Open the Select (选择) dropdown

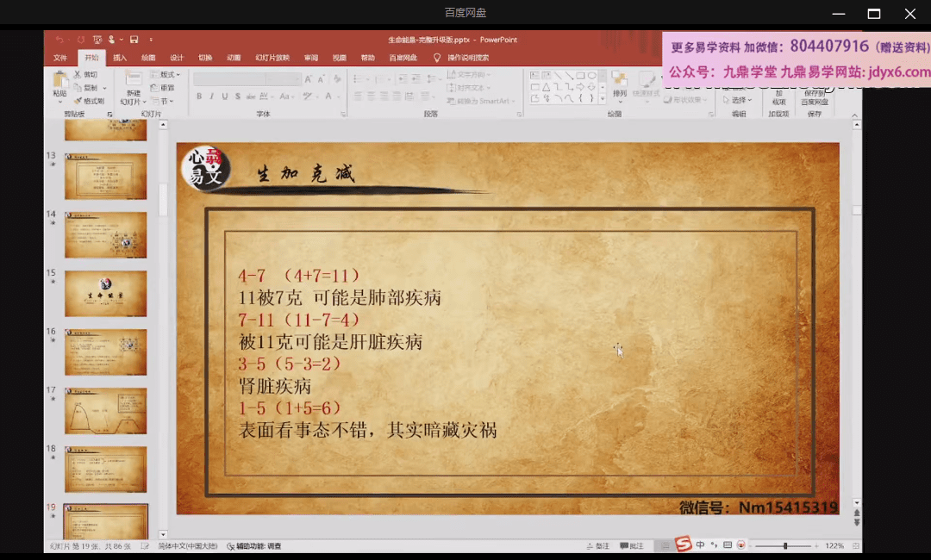(x=738, y=99)
